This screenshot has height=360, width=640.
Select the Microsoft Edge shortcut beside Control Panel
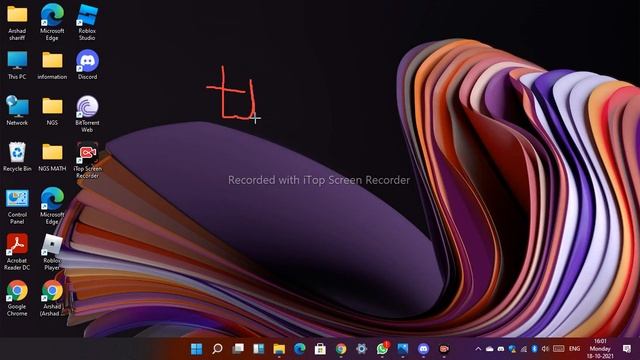[52, 207]
